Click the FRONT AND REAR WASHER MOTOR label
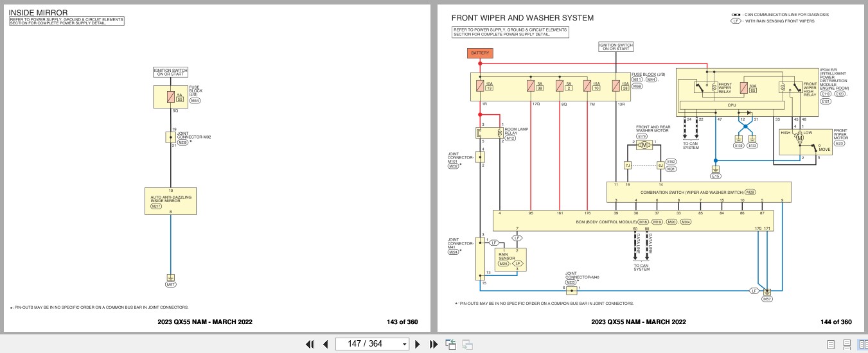Viewport: 868px width, 353px height. (x=653, y=129)
